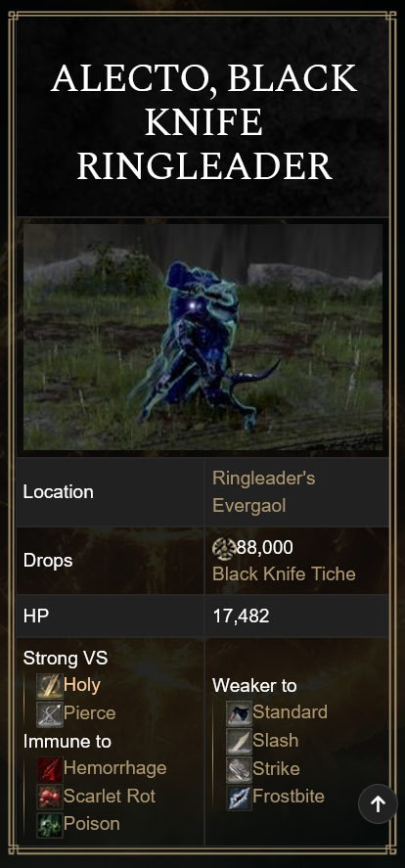Image resolution: width=405 pixels, height=868 pixels.
Task: Click the Pierce text link
Action: (90, 713)
